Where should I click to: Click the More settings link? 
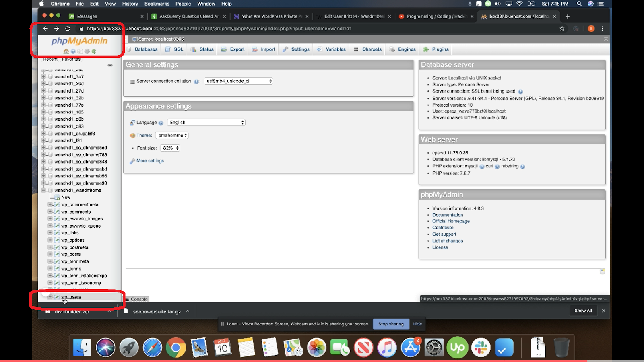(149, 160)
